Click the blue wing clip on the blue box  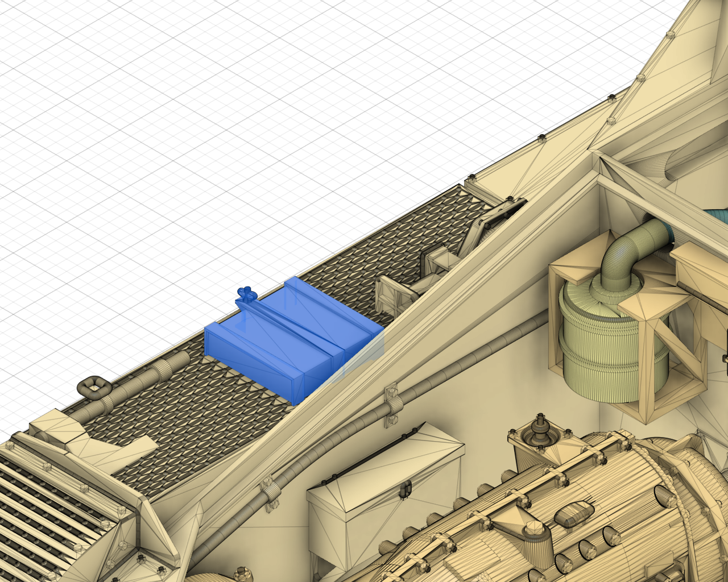[246, 294]
